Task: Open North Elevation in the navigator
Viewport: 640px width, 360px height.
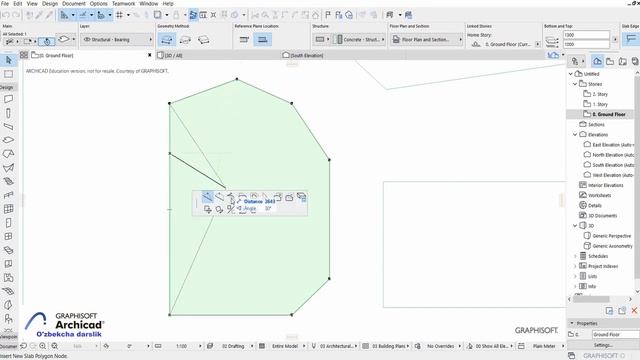Action: [609, 155]
